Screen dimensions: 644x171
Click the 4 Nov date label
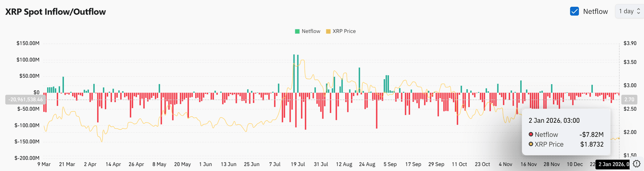(x=506, y=164)
